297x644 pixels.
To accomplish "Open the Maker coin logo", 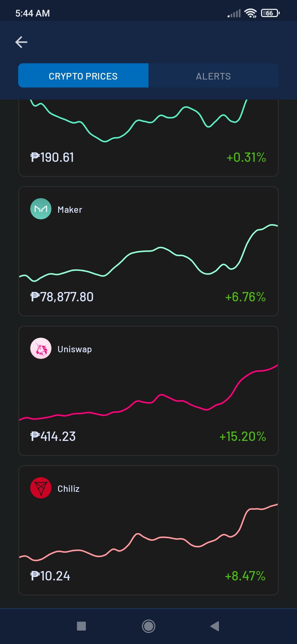I will click(41, 209).
